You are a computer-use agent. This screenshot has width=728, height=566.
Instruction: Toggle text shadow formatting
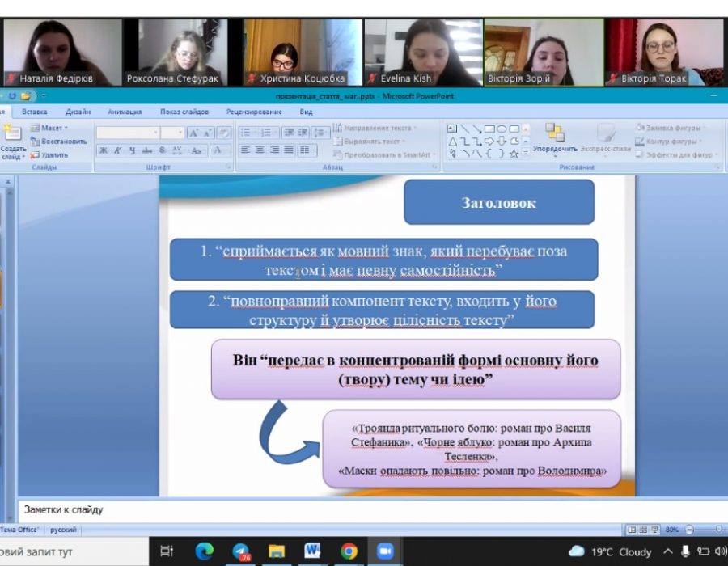click(x=162, y=150)
